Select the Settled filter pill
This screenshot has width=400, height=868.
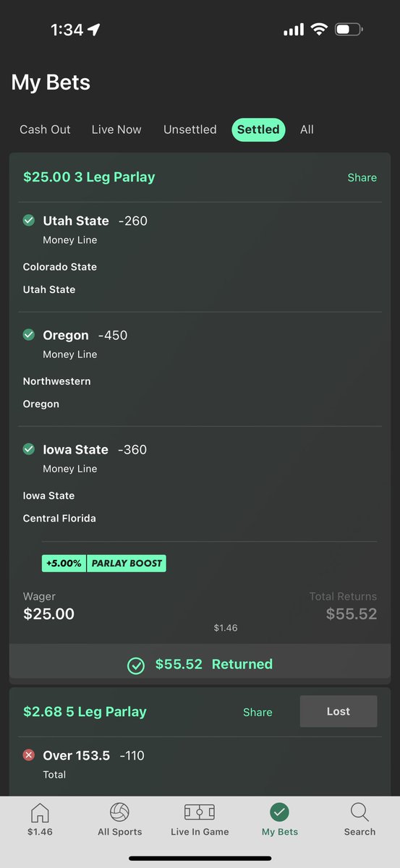258,129
